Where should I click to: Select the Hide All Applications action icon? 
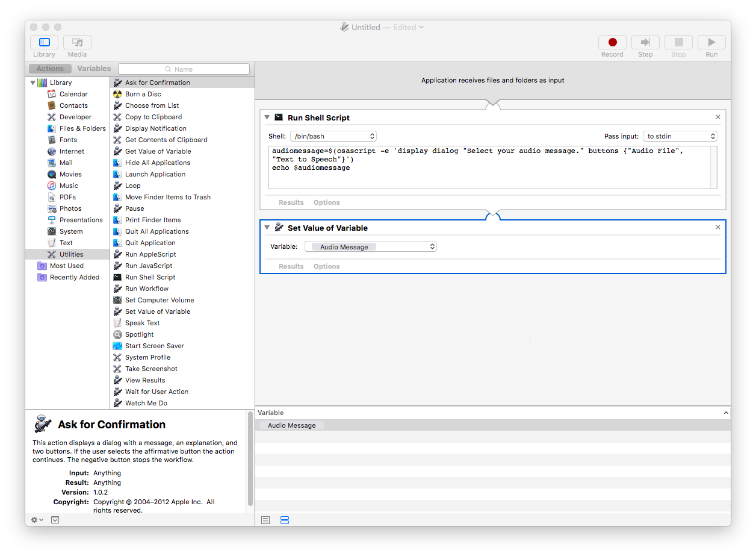coord(117,163)
